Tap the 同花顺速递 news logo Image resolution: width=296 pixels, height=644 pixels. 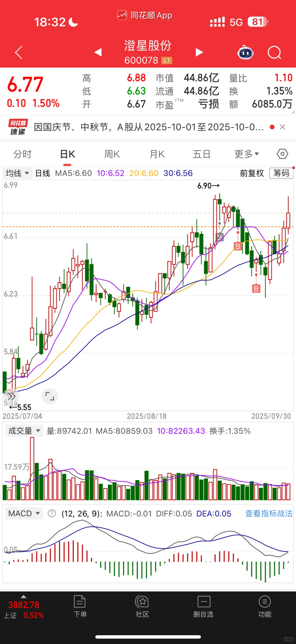18,127
